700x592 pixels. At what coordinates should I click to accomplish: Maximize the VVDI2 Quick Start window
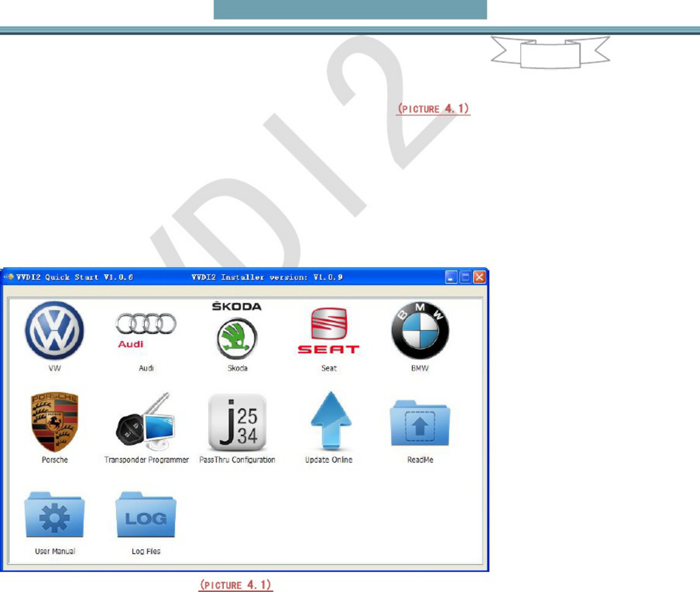tap(465, 277)
